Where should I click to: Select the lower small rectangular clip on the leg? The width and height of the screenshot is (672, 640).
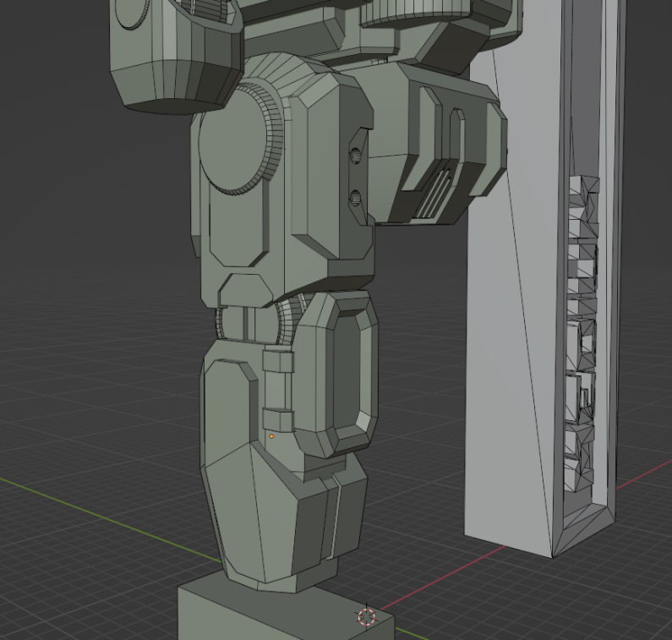coord(276,419)
